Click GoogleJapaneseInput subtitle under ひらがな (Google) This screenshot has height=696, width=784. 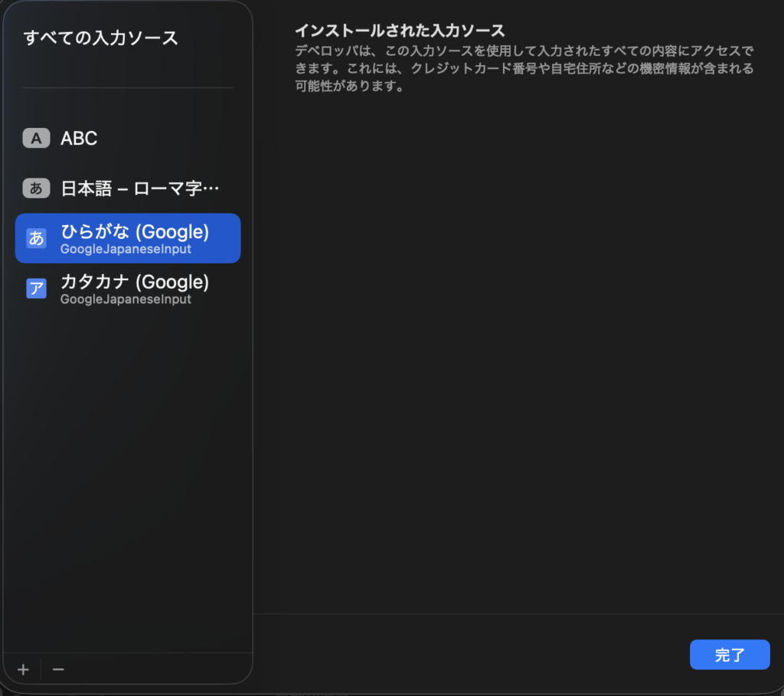click(126, 250)
